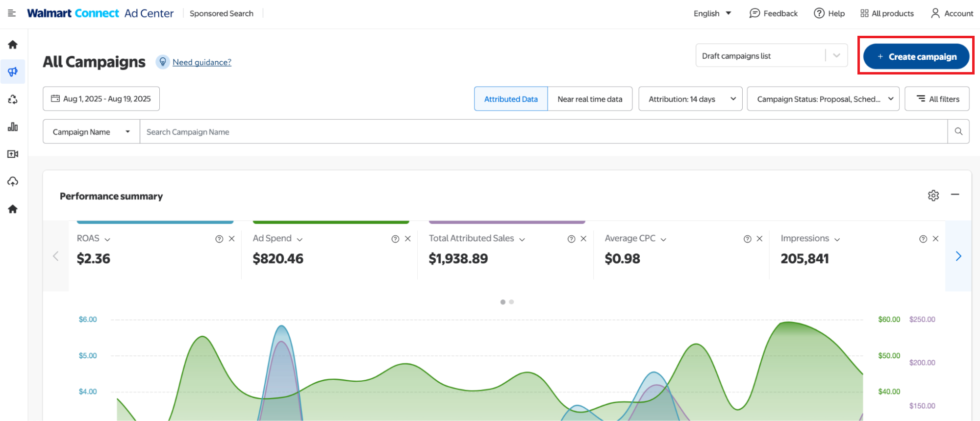980x421 pixels.
Task: Open the bar chart reports sidebar icon
Action: (x=13, y=127)
